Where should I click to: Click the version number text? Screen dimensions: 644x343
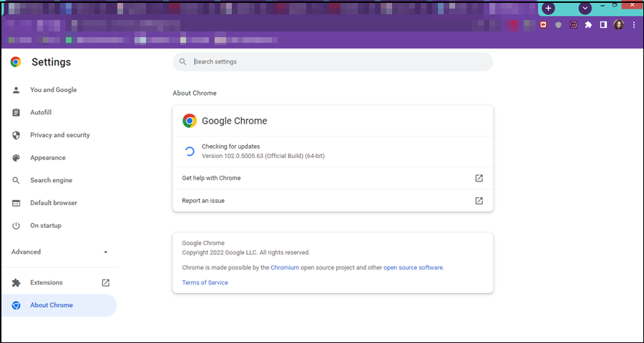coord(263,156)
